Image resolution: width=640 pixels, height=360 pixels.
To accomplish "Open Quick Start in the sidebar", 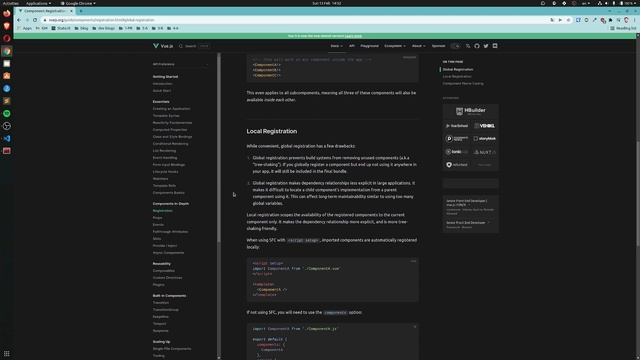I will [162, 91].
